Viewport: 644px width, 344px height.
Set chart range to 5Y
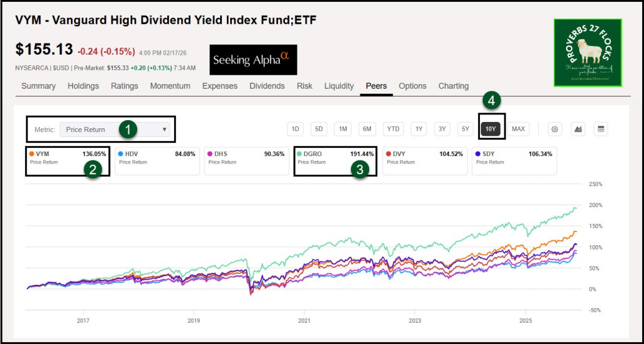point(465,129)
